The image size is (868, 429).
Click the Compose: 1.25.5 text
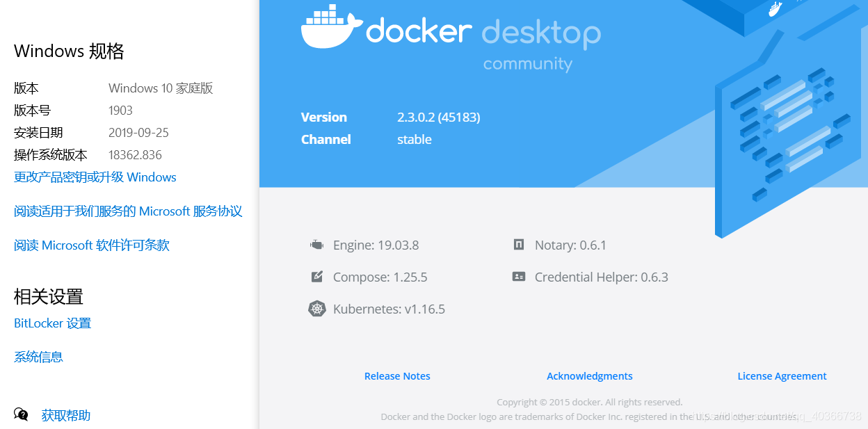point(380,277)
